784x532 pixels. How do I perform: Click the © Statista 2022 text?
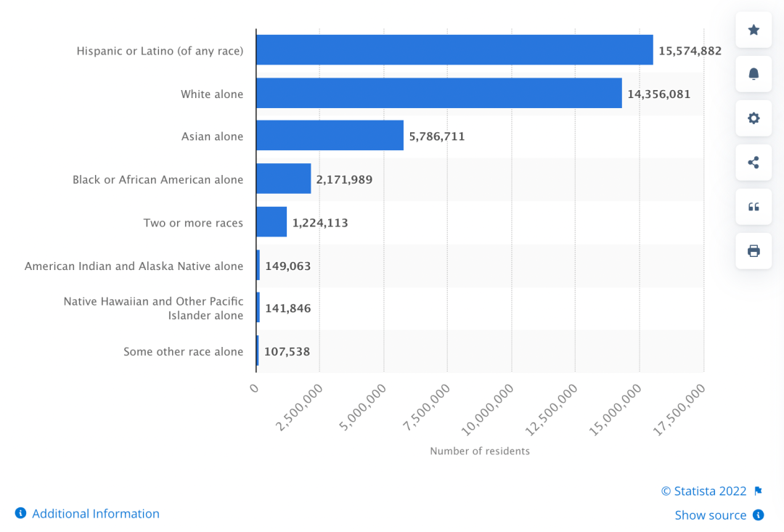tap(703, 491)
